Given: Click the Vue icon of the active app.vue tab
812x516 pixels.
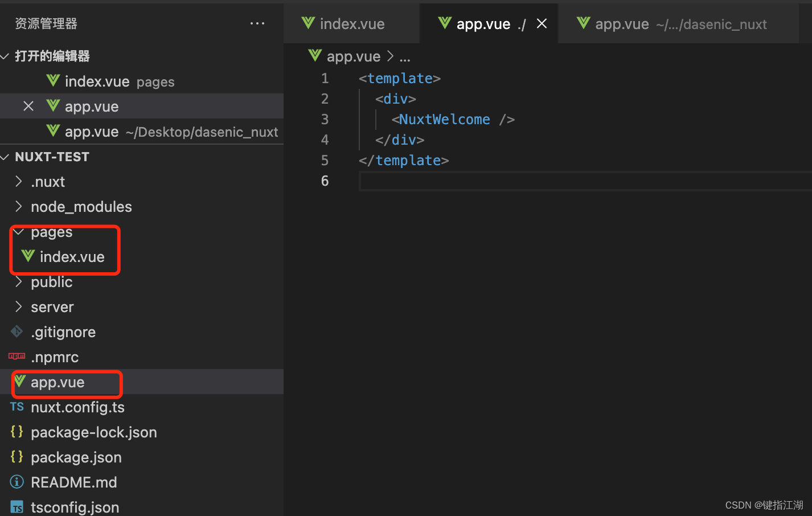Looking at the screenshot, I should click(x=445, y=23).
